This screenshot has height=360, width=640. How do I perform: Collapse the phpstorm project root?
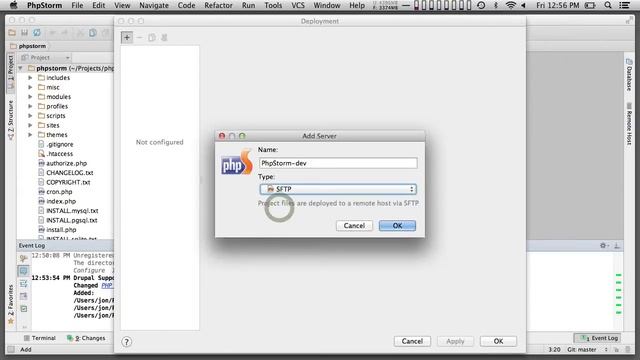(20, 68)
